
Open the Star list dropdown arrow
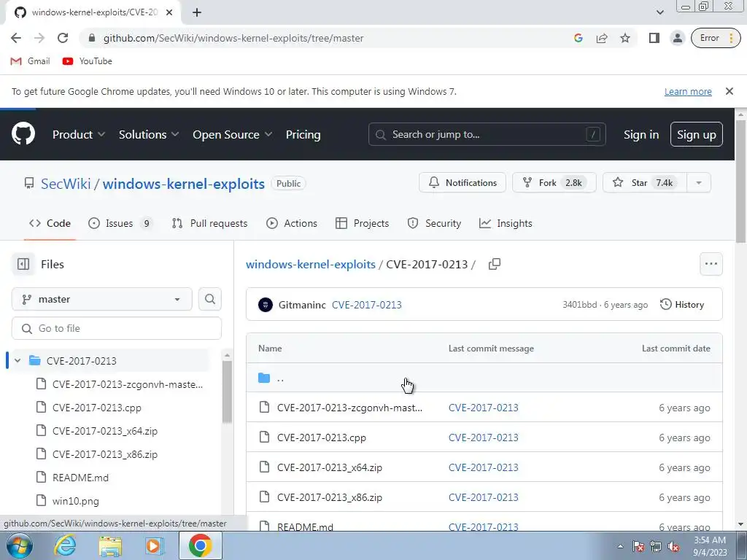tap(698, 182)
